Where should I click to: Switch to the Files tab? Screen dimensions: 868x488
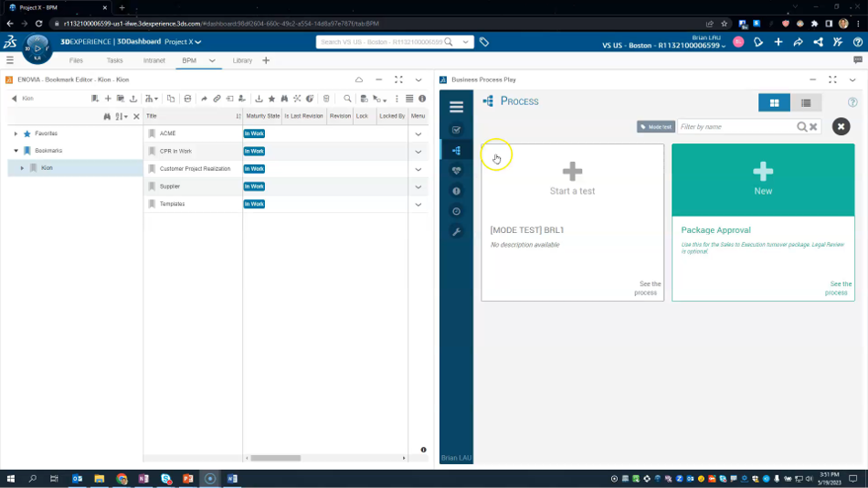76,60
